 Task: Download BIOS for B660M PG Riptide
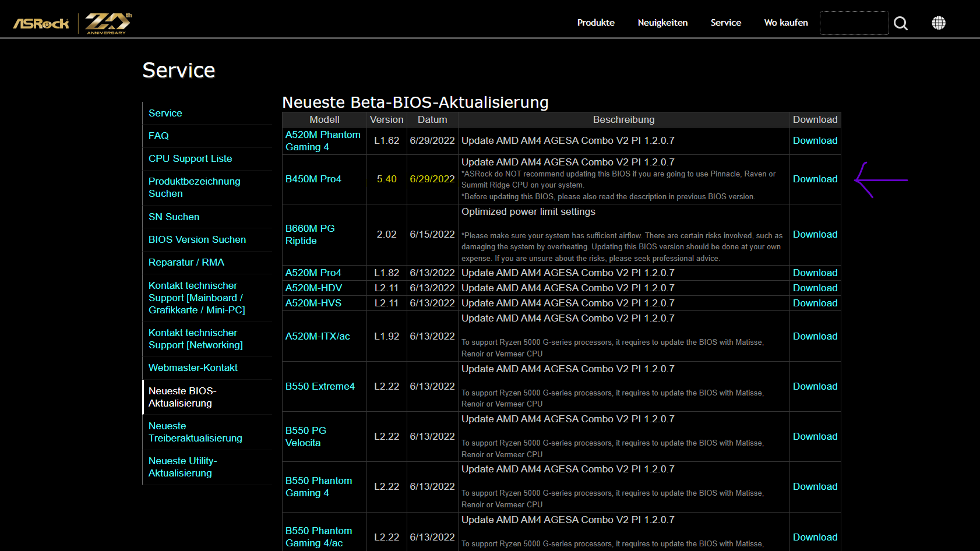pos(815,234)
